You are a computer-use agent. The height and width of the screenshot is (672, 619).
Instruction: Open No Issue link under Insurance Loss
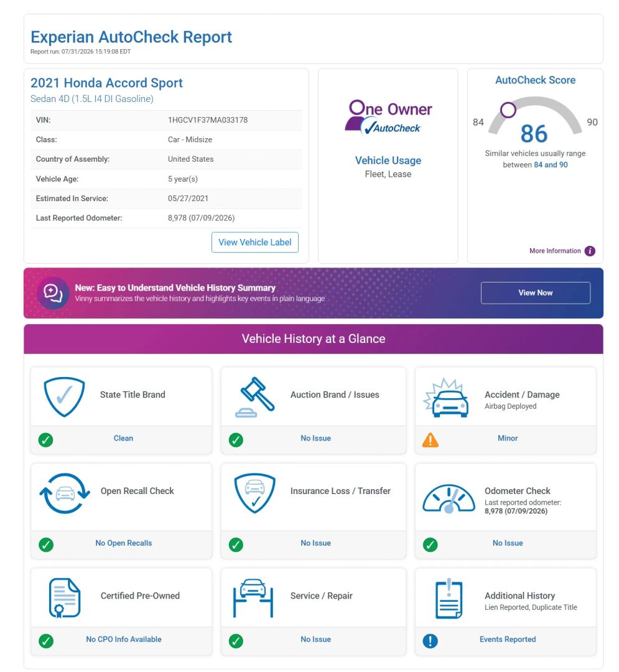pyautogui.click(x=315, y=543)
